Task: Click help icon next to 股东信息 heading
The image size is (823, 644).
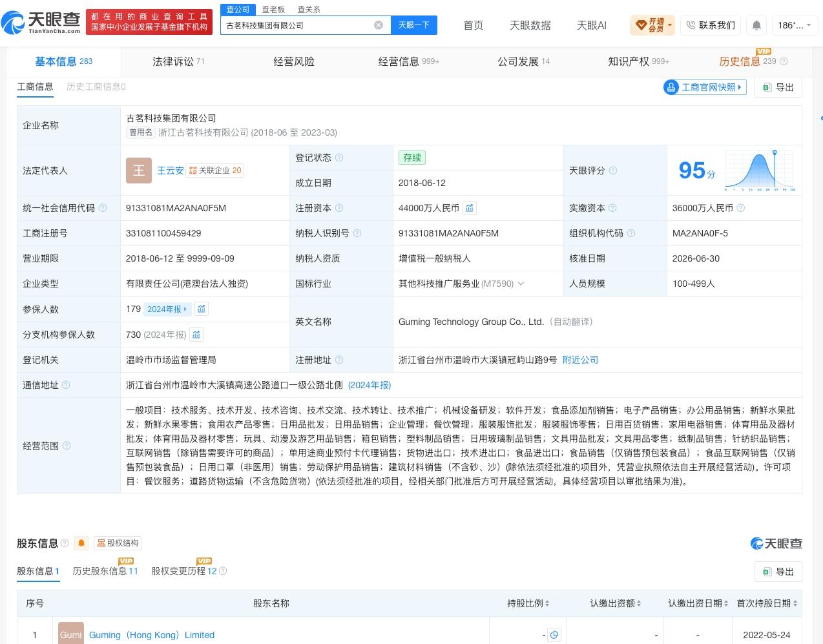Action: click(65, 543)
